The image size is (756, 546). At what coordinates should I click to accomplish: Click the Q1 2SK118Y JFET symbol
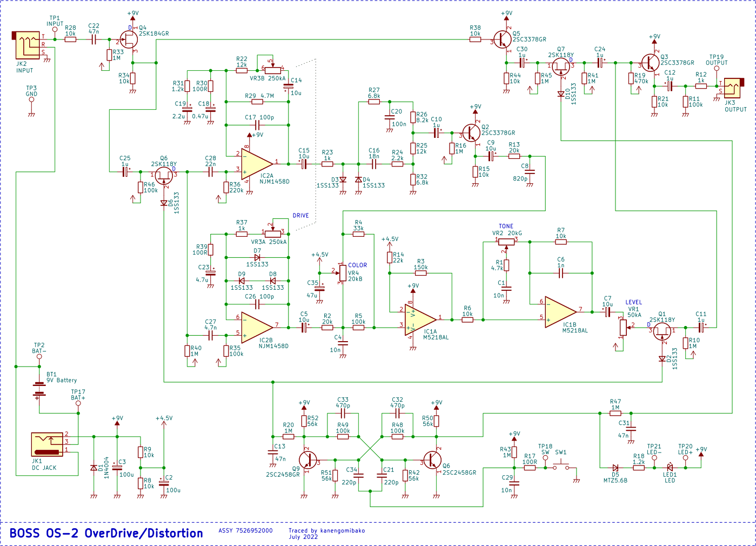click(663, 330)
